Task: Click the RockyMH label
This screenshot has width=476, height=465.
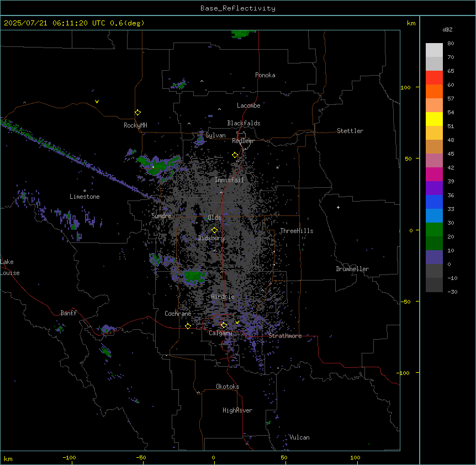Action: (x=135, y=125)
